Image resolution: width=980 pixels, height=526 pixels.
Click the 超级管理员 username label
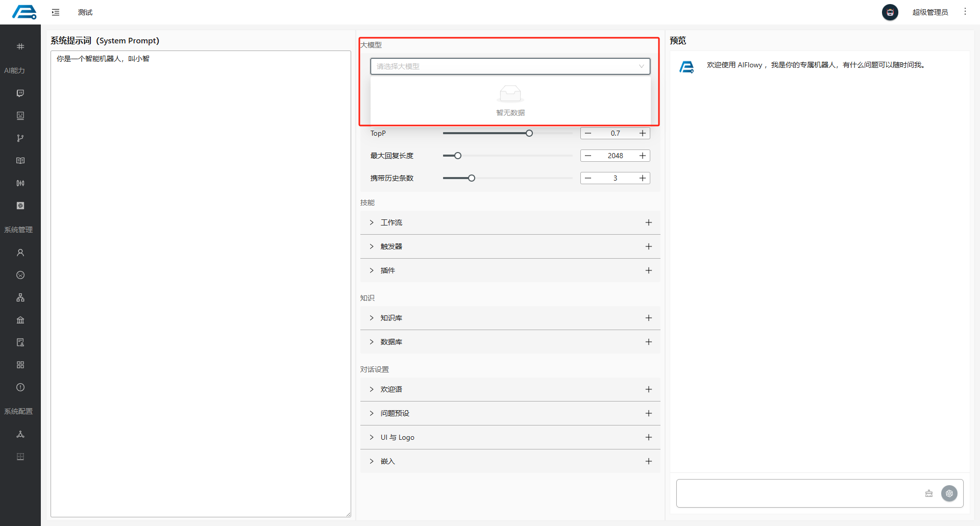click(x=930, y=12)
